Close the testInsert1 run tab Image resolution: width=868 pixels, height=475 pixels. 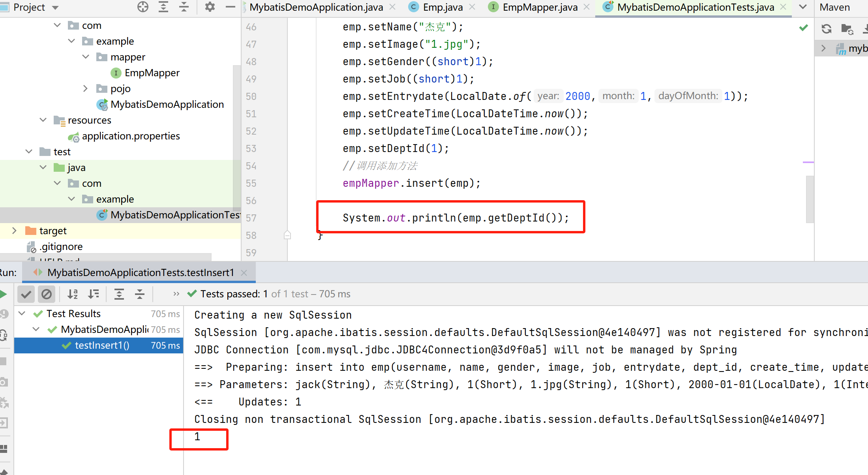pyautogui.click(x=244, y=273)
